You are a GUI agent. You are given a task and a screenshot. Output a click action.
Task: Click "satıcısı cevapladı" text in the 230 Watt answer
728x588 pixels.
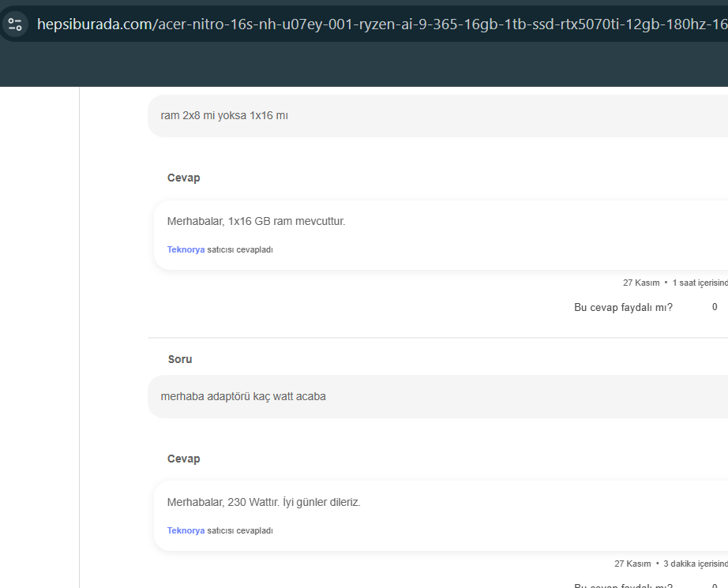pos(240,530)
